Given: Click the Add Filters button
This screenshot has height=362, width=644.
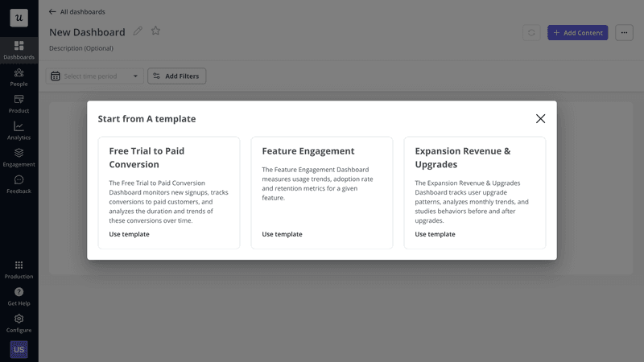Looking at the screenshot, I should (177, 76).
